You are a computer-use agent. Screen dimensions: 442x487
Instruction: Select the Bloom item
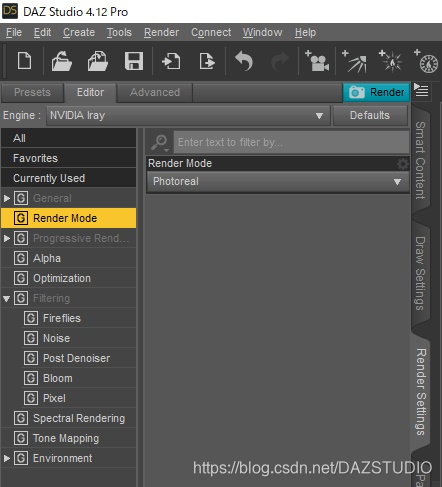tap(79, 378)
